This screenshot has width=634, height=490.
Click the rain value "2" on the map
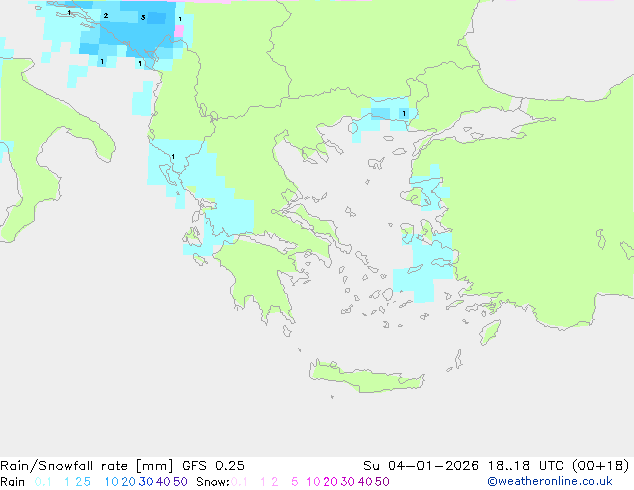[106, 16]
